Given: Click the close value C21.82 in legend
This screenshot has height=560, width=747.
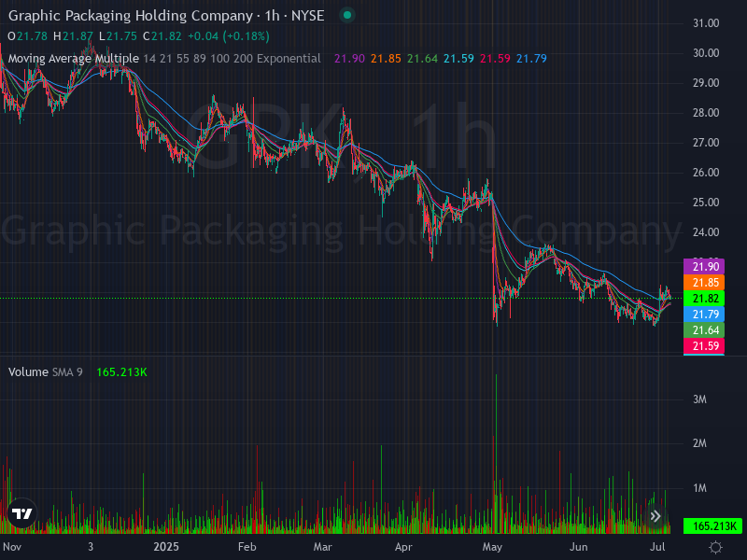Looking at the screenshot, I should (162, 36).
